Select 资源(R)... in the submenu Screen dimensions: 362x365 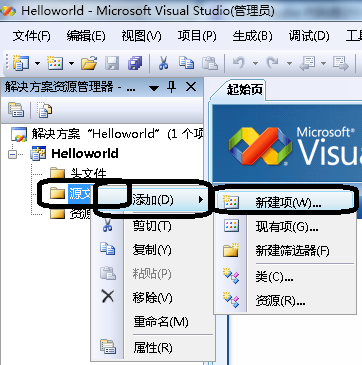286,301
